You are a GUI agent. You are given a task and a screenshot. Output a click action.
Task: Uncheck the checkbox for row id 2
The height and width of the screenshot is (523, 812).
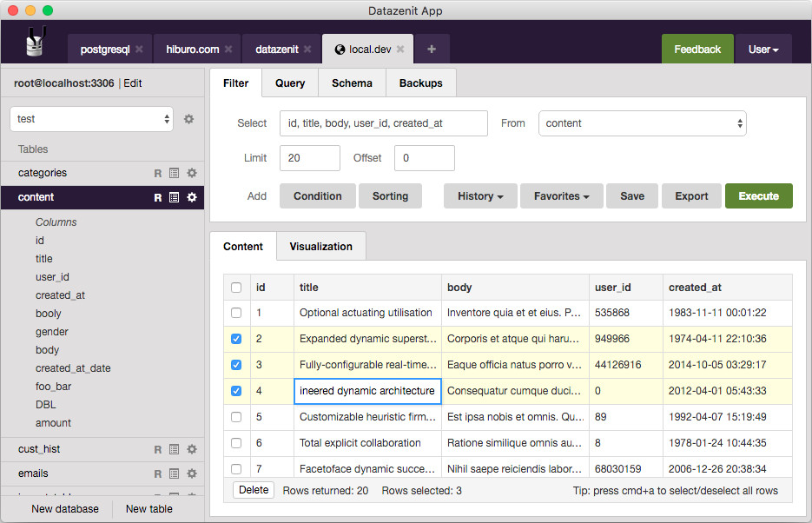pyautogui.click(x=236, y=339)
